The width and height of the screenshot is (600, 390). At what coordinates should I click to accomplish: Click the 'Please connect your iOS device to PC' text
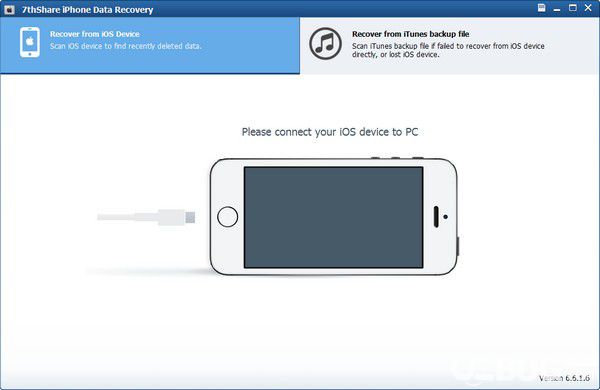[x=330, y=132]
